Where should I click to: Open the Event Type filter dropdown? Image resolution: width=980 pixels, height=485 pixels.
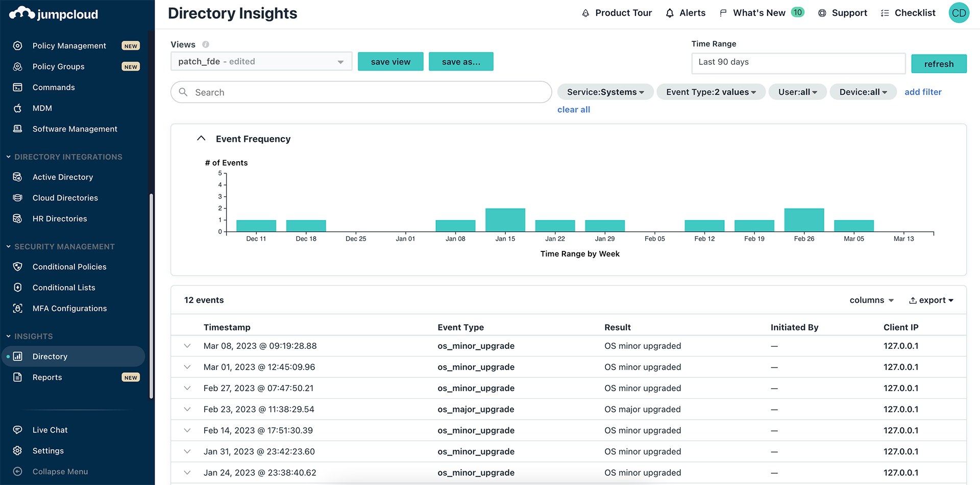click(x=710, y=92)
